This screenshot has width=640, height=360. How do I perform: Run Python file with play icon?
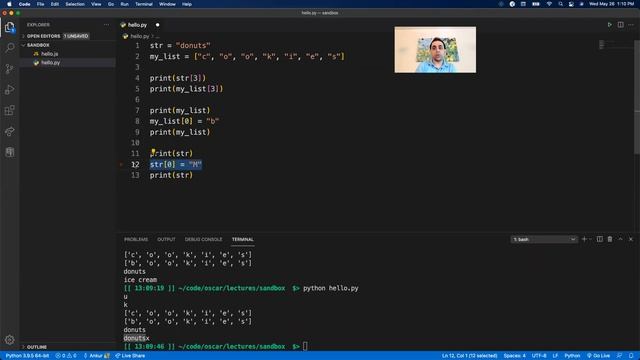pyautogui.click(x=609, y=24)
